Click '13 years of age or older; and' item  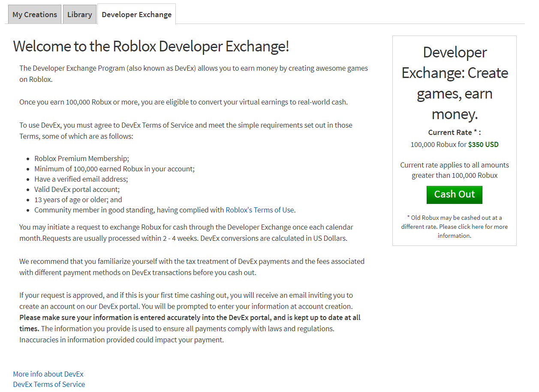point(78,200)
